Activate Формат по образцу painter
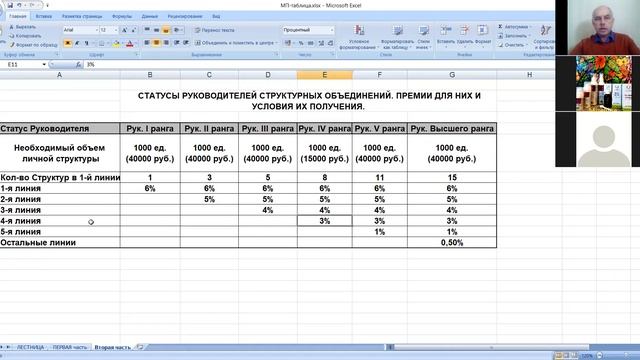 point(33,45)
